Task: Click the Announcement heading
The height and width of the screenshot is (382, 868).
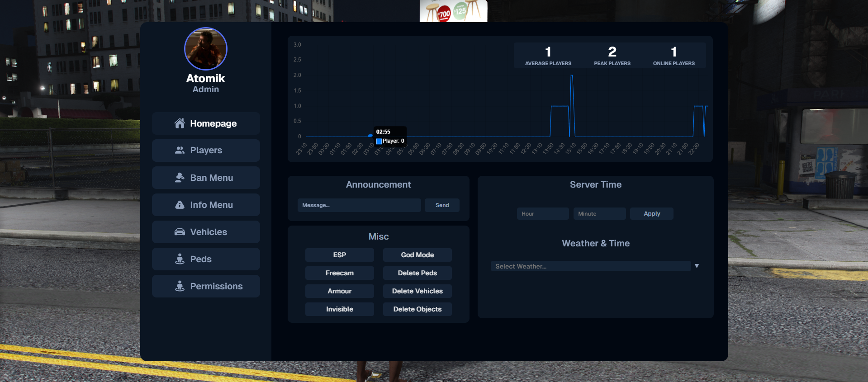Action: pos(379,184)
